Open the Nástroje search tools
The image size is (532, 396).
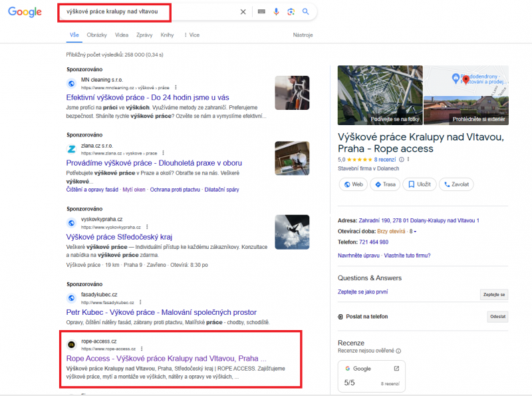(303, 35)
